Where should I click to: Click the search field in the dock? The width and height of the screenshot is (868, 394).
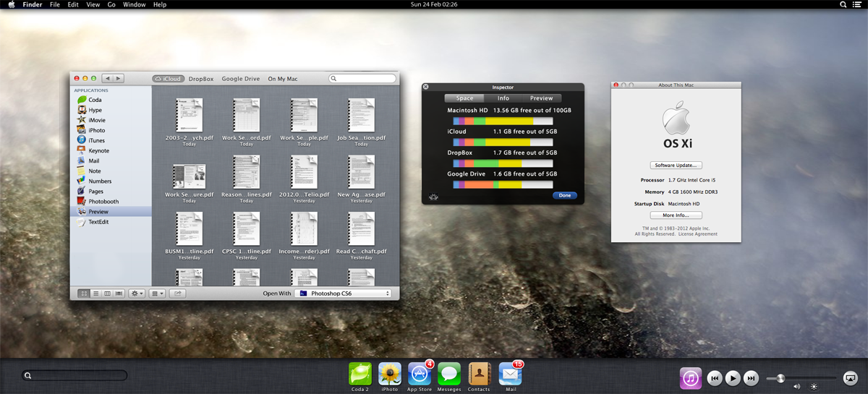pyautogui.click(x=75, y=375)
